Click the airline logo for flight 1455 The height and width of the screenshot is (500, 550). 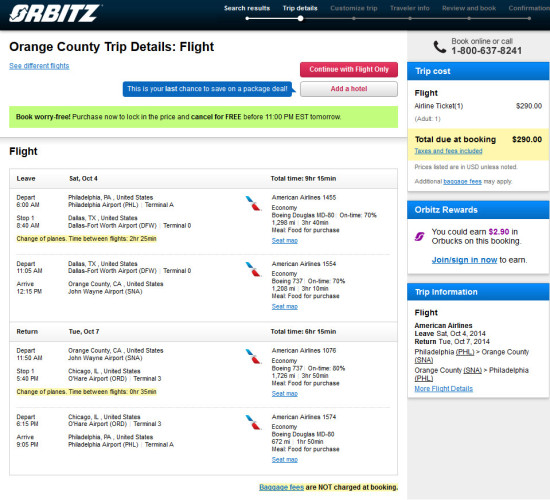[x=253, y=203]
